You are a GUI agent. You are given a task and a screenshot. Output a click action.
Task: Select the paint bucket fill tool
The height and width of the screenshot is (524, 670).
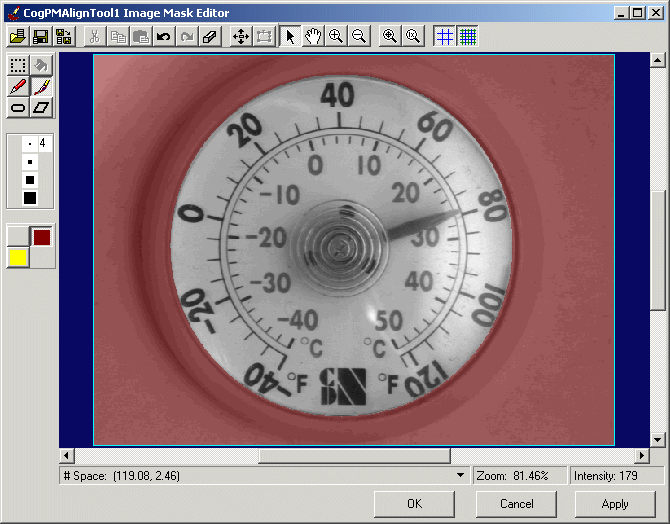coord(41,65)
